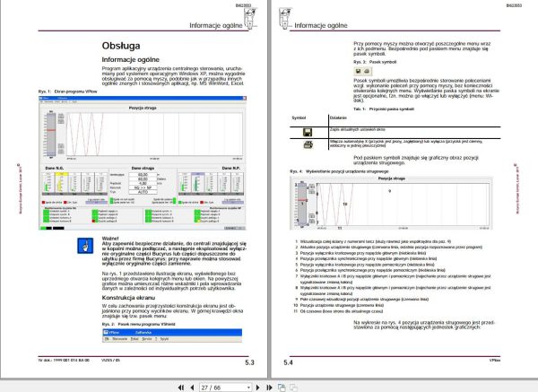Click the VPlow screen figure on the left page
The width and height of the screenshot is (538, 392).
point(143,163)
